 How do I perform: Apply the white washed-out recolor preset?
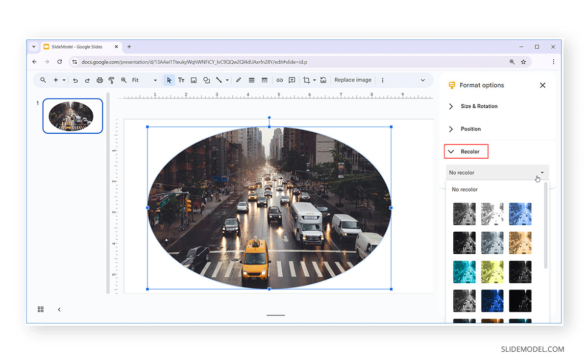(x=492, y=214)
